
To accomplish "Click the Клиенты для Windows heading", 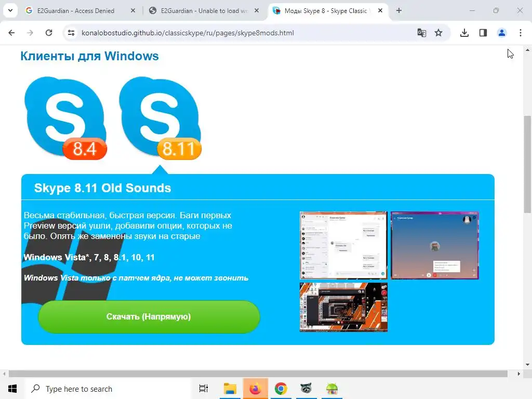I will pyautogui.click(x=89, y=56).
